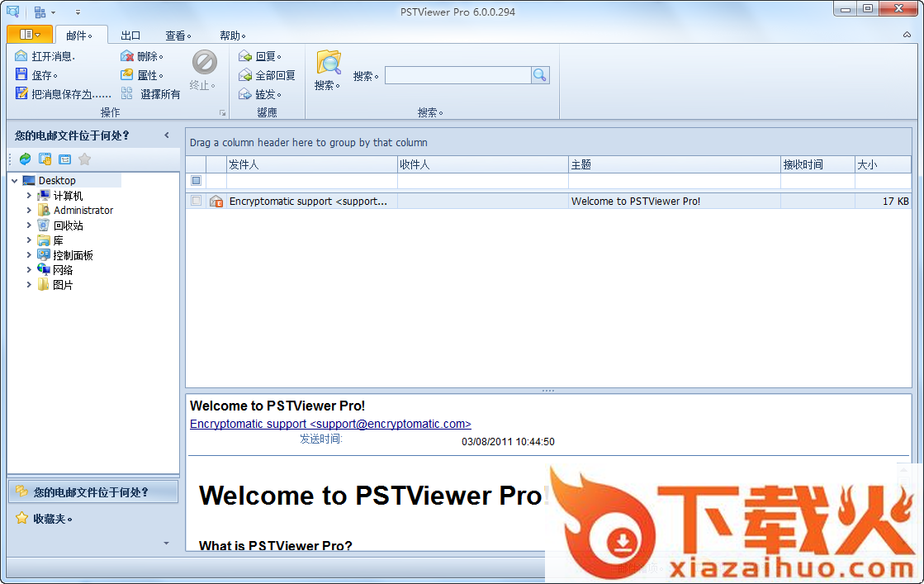Viewport: 924px width, 584px height.
Task: Open the navigation pane options arrow at bottom
Action: tap(166, 544)
